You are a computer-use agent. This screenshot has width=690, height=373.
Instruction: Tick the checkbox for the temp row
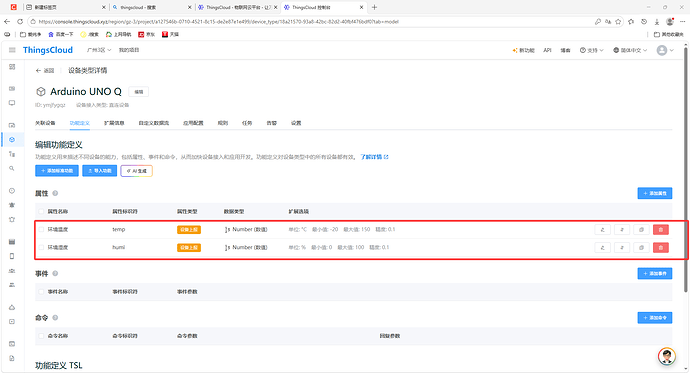coord(41,230)
